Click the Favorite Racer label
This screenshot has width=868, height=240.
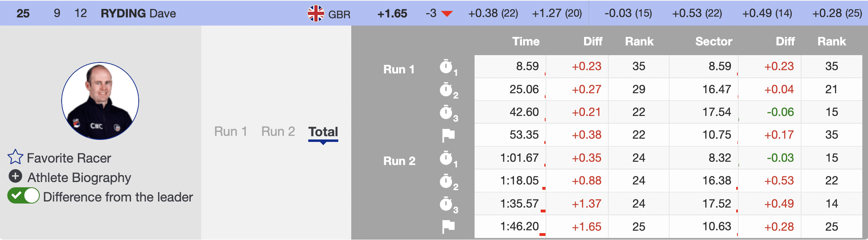[x=69, y=158]
